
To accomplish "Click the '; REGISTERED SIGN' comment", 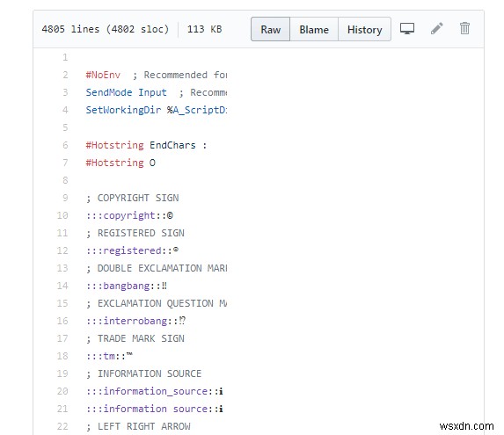I will click(135, 233).
